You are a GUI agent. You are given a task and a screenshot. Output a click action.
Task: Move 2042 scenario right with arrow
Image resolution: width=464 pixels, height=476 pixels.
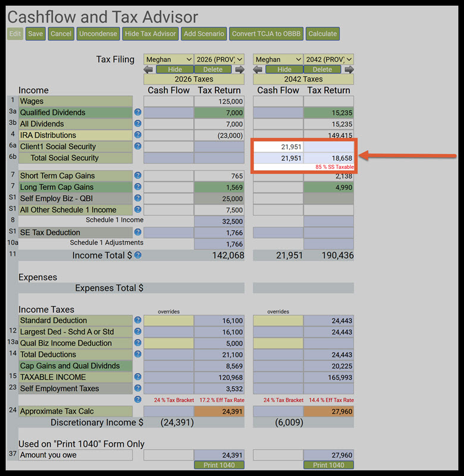pyautogui.click(x=349, y=70)
